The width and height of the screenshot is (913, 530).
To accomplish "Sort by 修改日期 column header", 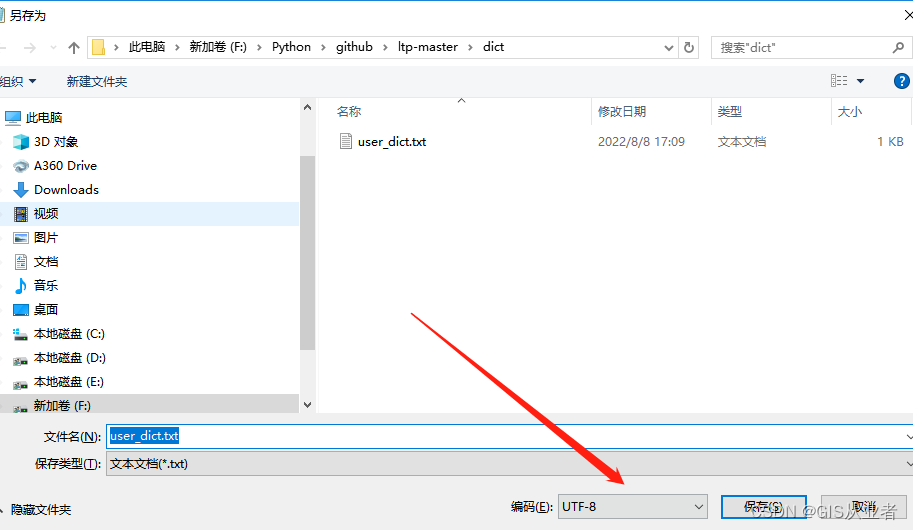I will point(622,112).
